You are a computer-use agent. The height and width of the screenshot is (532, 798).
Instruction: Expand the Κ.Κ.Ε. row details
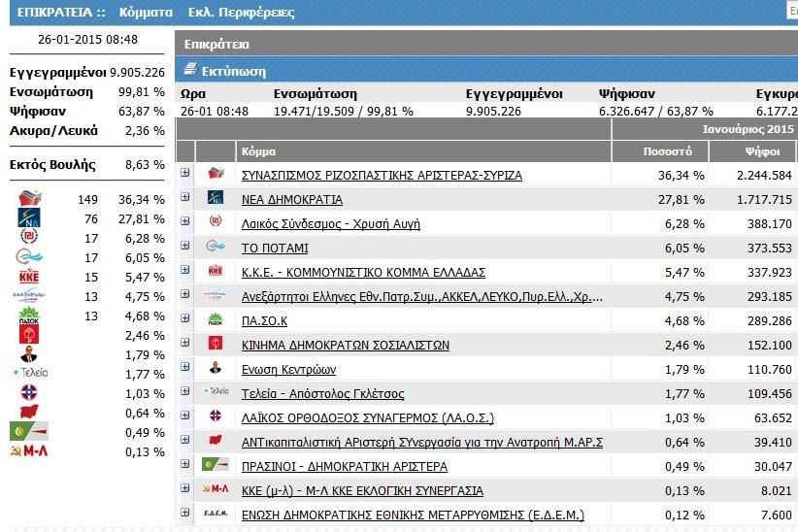(x=185, y=269)
